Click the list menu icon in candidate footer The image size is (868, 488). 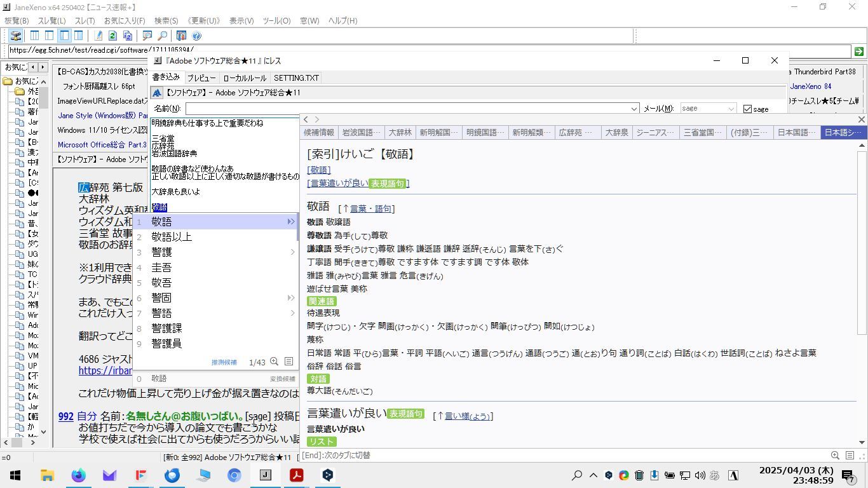click(x=288, y=362)
